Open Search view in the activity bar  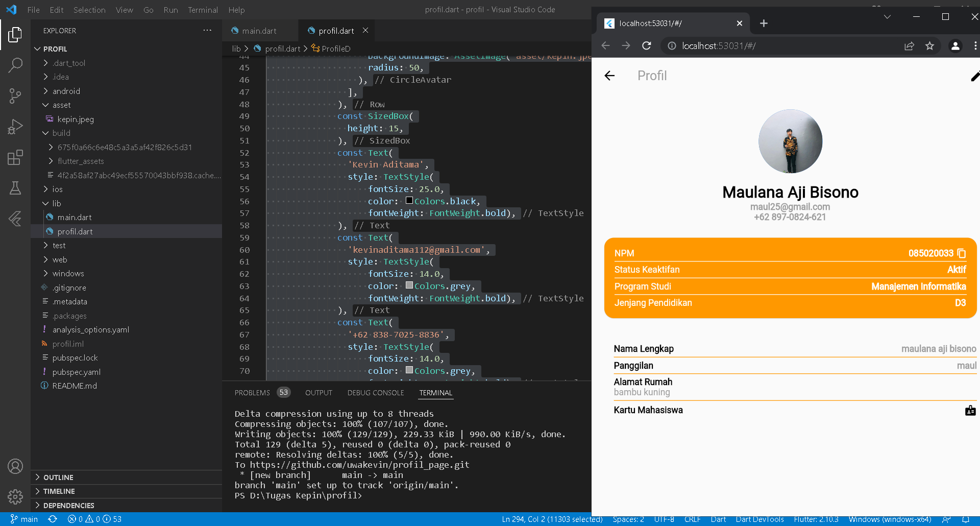pyautogui.click(x=15, y=65)
